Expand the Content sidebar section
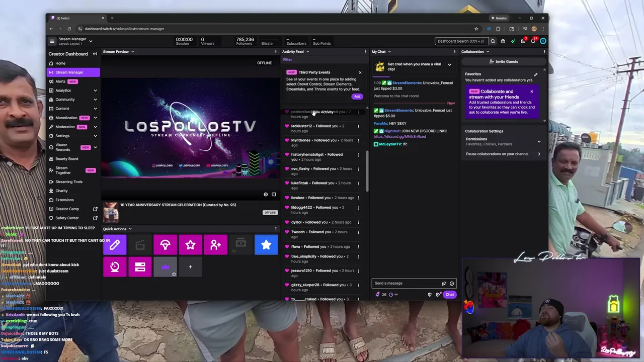The height and width of the screenshot is (362, 644). click(x=95, y=109)
